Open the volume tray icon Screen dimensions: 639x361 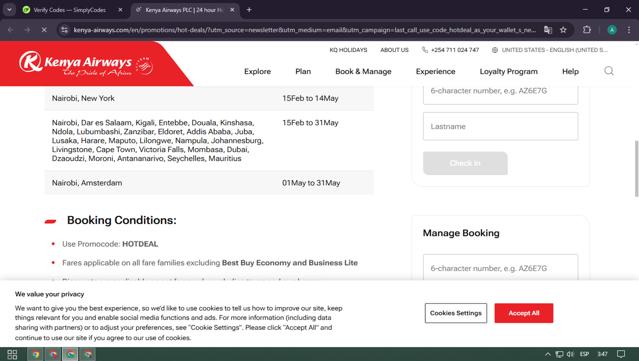point(570,354)
